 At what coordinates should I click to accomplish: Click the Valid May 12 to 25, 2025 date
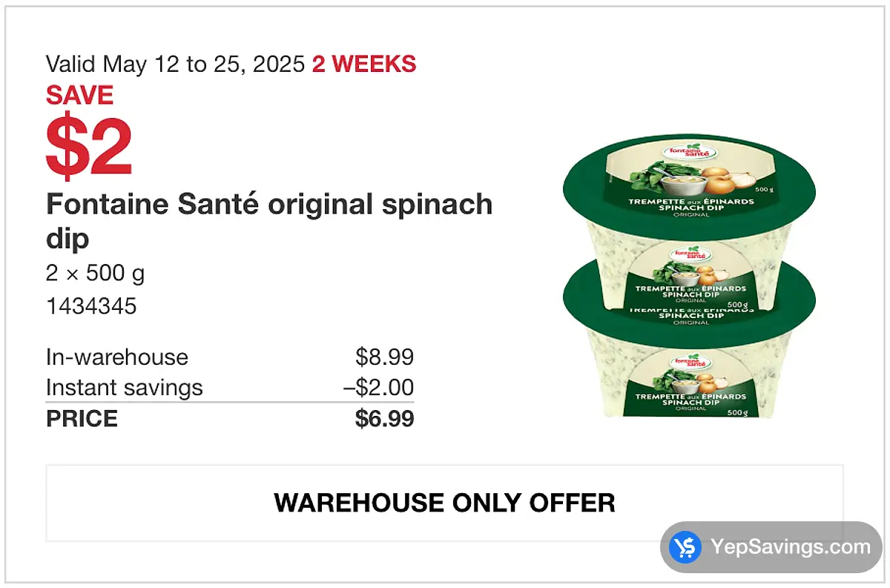(176, 65)
